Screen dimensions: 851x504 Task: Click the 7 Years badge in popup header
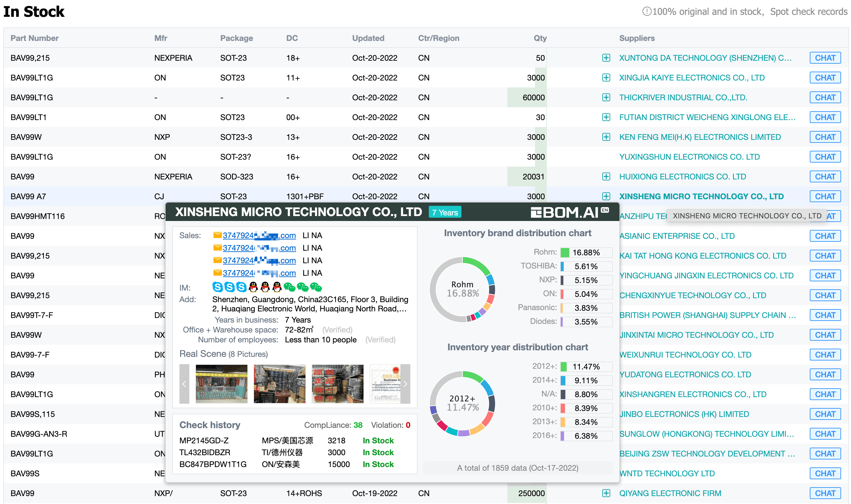click(445, 212)
